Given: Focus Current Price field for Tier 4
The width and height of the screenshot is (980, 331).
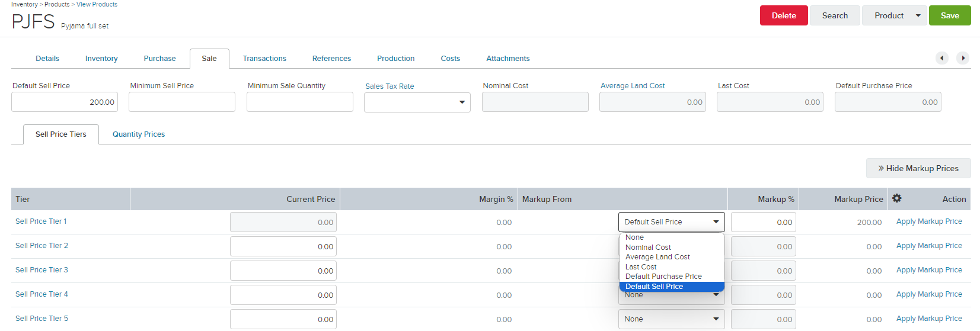Looking at the screenshot, I should tap(283, 295).
